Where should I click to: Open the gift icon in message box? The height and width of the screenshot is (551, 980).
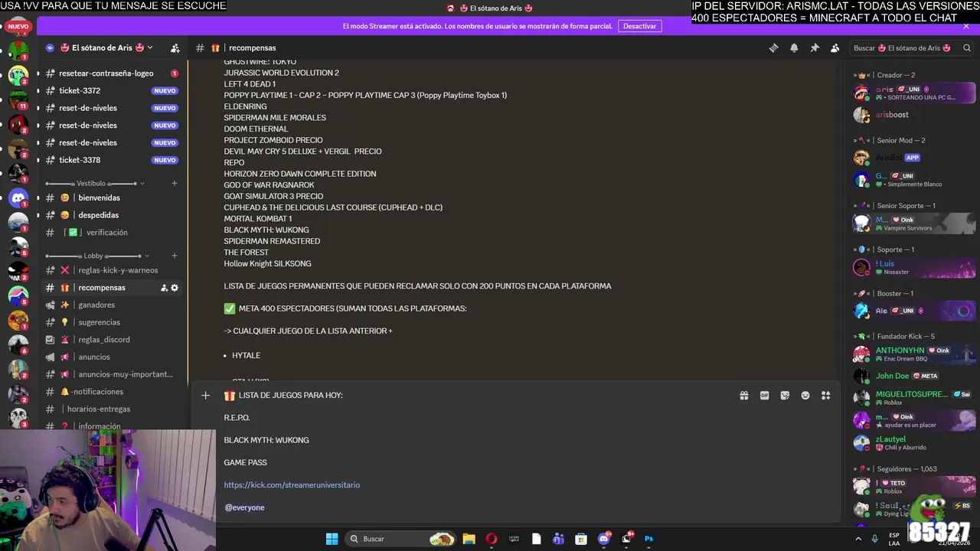click(743, 396)
